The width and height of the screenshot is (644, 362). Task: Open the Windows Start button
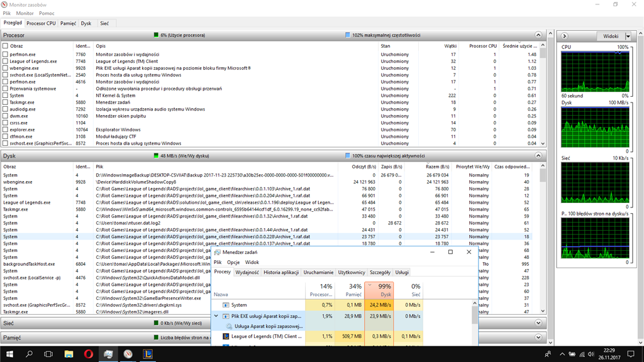[x=9, y=354]
